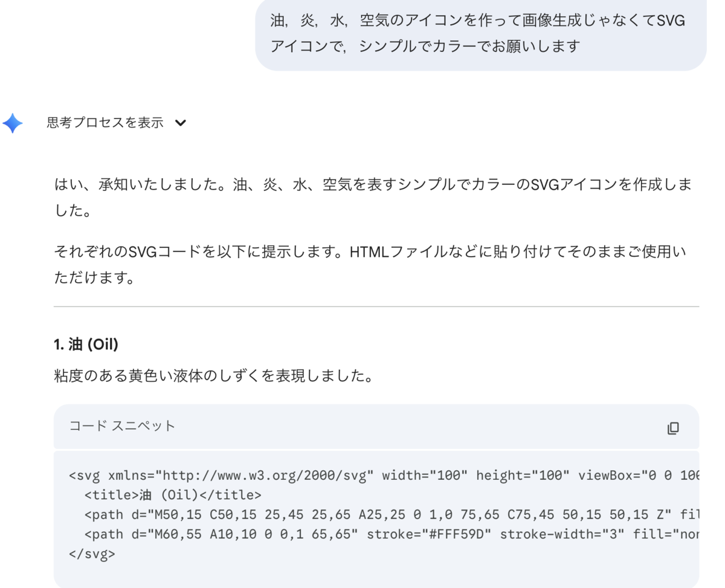Expand the 思考プロセスを表示 chevron
The image size is (725, 588).
[x=180, y=123]
